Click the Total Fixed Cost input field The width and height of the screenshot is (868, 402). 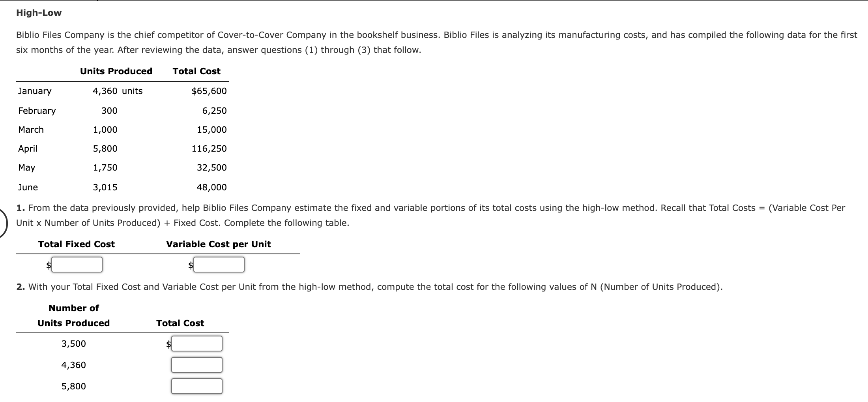click(77, 264)
